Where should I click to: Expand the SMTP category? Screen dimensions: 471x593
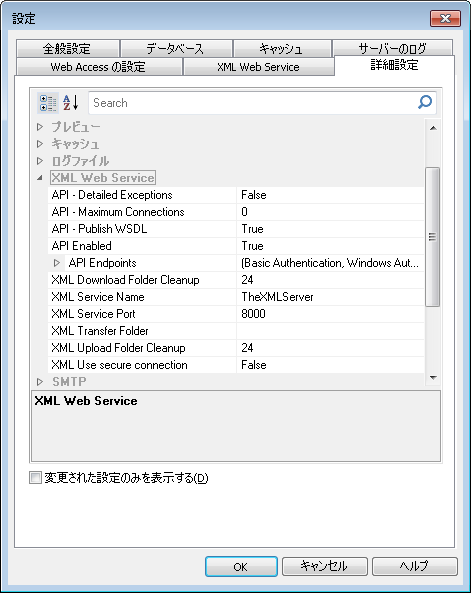point(40,382)
